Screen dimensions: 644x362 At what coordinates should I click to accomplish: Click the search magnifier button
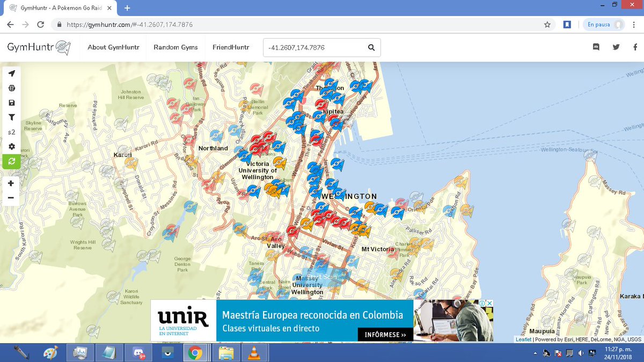(x=371, y=47)
